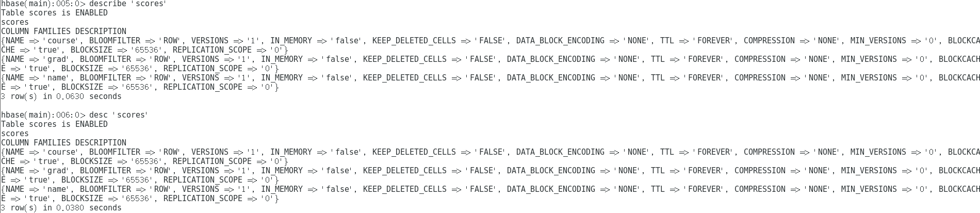Viewport: 980px width, 213px height.
Task: Click the standalone "scores" line after describe command
Action: click(x=15, y=22)
